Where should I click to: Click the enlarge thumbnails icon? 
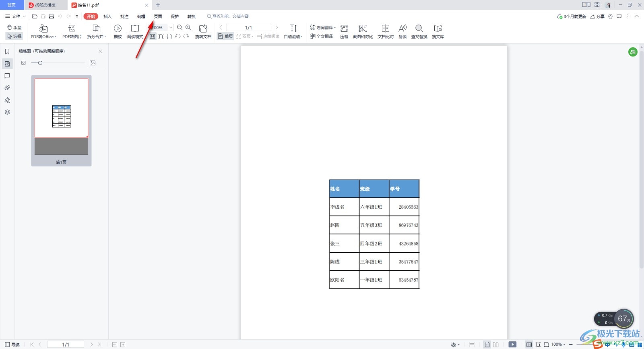click(93, 63)
